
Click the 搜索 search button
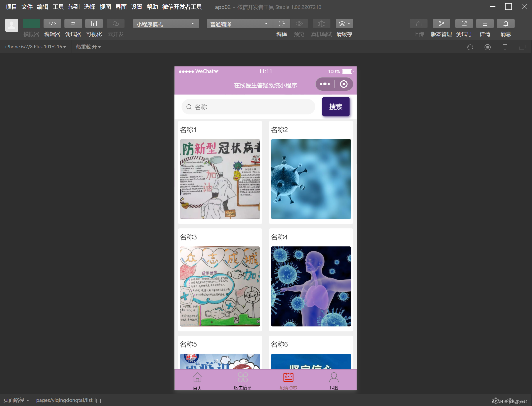335,107
